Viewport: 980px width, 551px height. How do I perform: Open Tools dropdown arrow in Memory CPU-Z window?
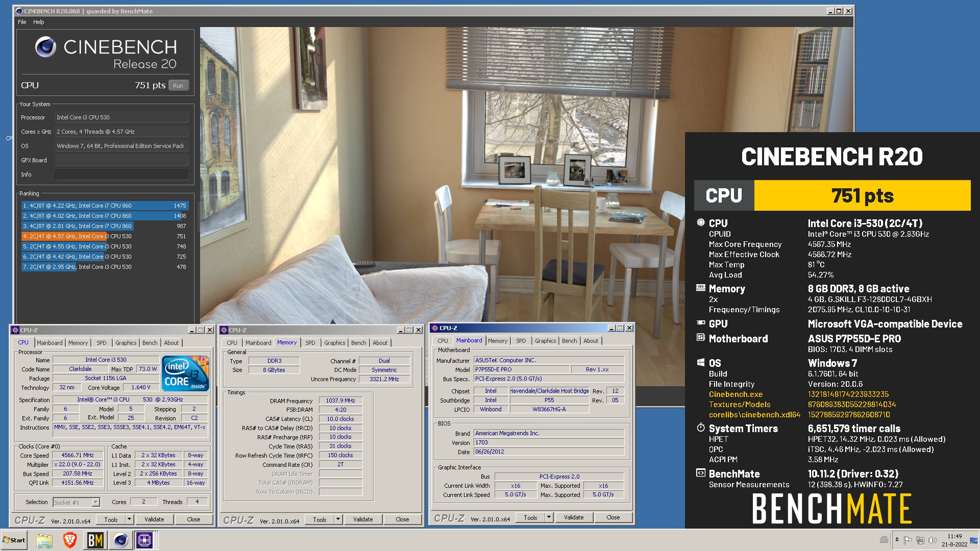pos(338,519)
